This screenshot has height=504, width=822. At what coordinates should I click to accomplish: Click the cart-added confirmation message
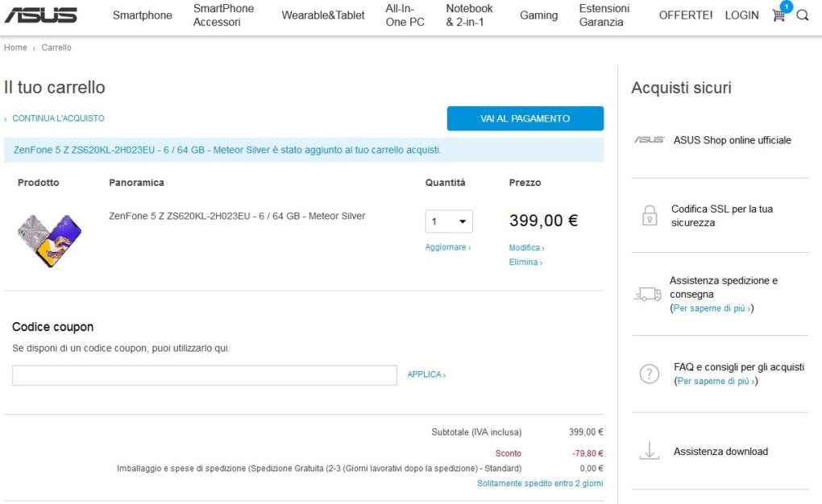[x=304, y=150]
